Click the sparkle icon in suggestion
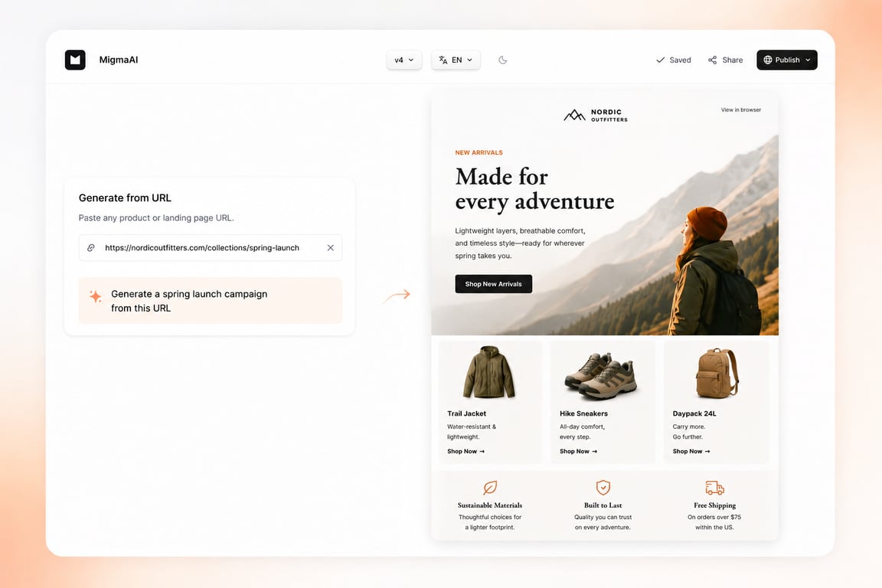882x588 pixels. pyautogui.click(x=96, y=296)
